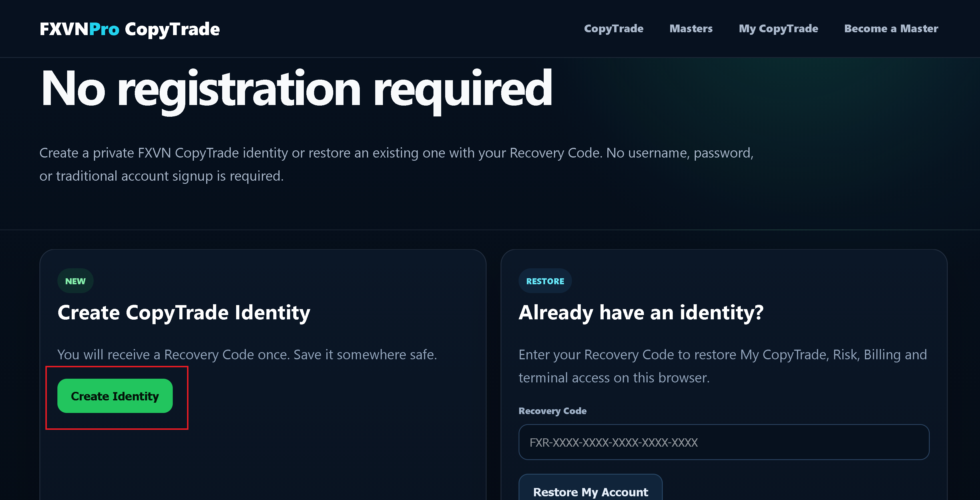Go to the Masters nav link
980x500 pixels.
691,29
